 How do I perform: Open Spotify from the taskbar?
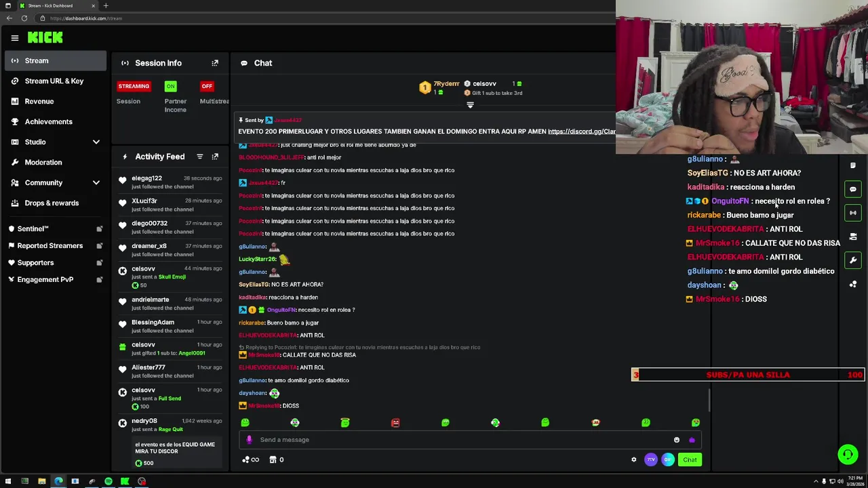click(108, 481)
